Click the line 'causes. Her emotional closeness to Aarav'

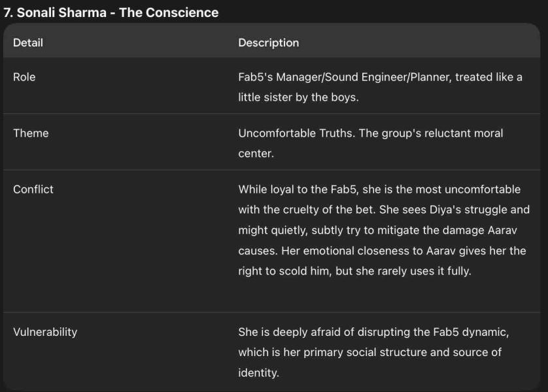pos(382,250)
